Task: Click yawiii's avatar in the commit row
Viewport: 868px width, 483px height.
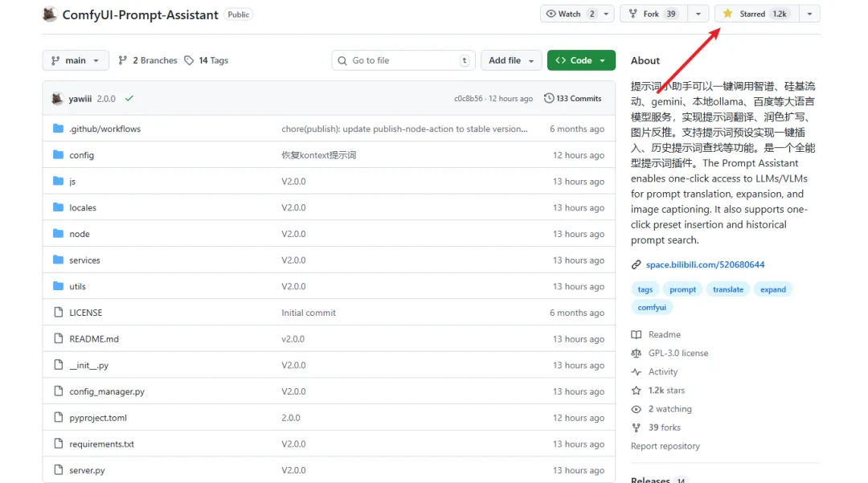Action: [x=57, y=99]
